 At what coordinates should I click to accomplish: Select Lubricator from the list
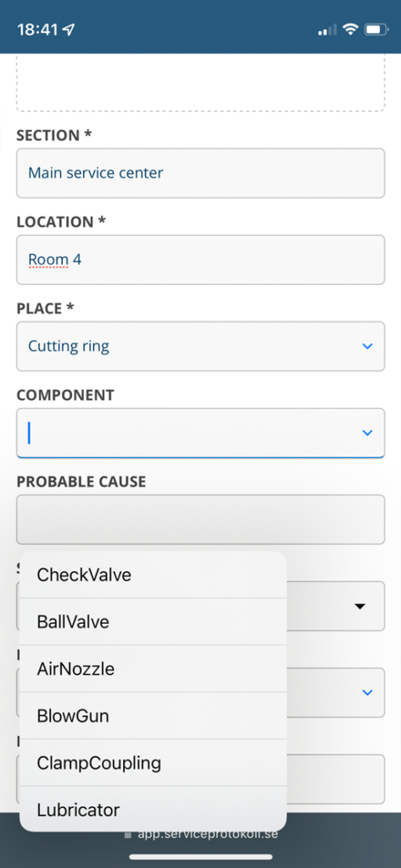pyautogui.click(x=153, y=810)
